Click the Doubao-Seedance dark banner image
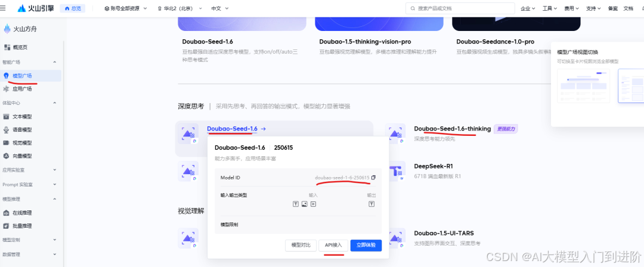Image resolution: width=644 pixels, height=267 pixels. pyautogui.click(x=516, y=24)
